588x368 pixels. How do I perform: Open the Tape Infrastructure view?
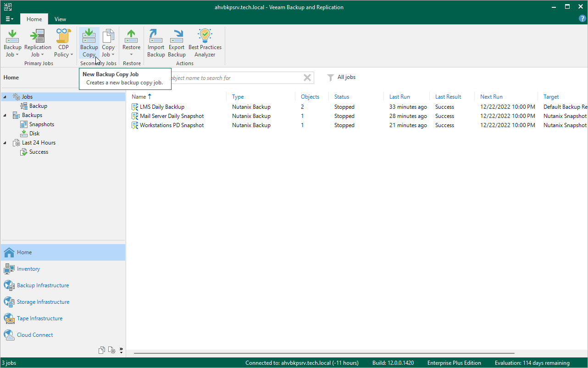tap(63, 318)
